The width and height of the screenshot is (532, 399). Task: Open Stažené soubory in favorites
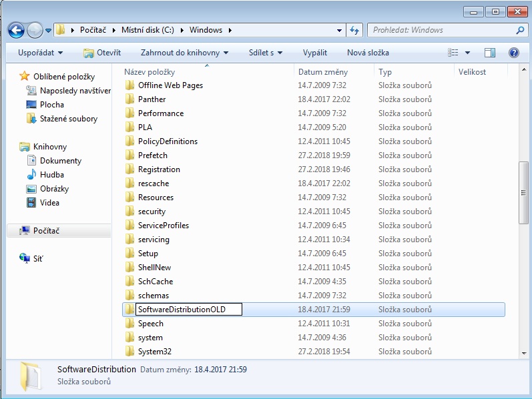pos(68,119)
